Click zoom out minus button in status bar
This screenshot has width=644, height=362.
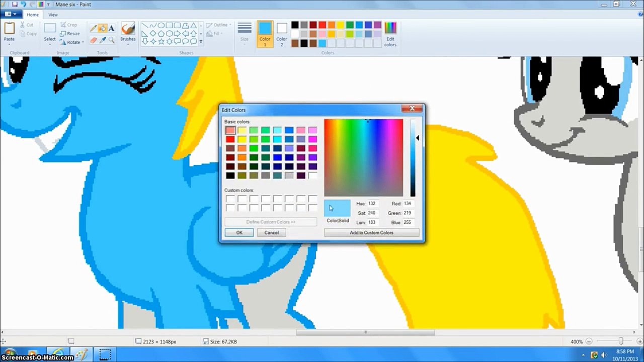tap(589, 341)
